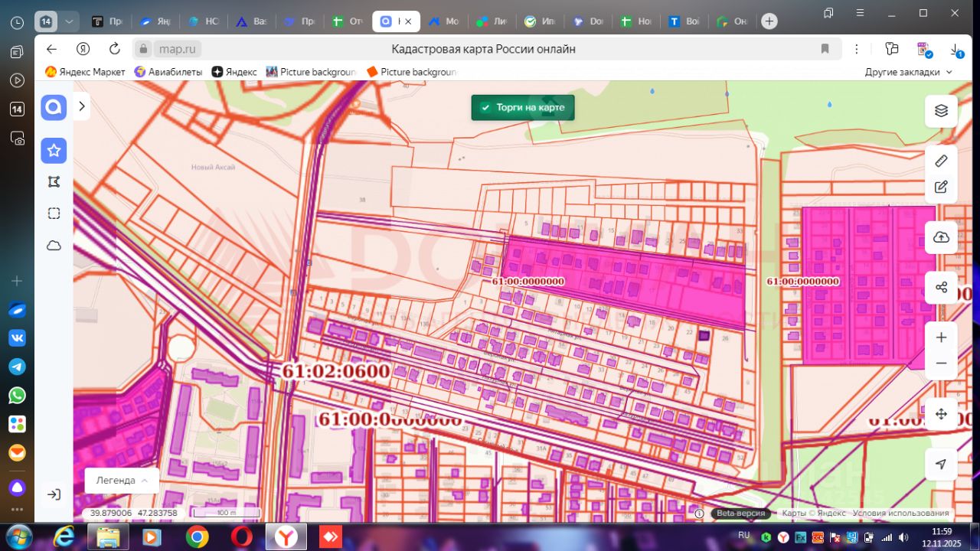Toggle the pan/move arrows control
Viewport: 980px width, 551px height.
941,414
